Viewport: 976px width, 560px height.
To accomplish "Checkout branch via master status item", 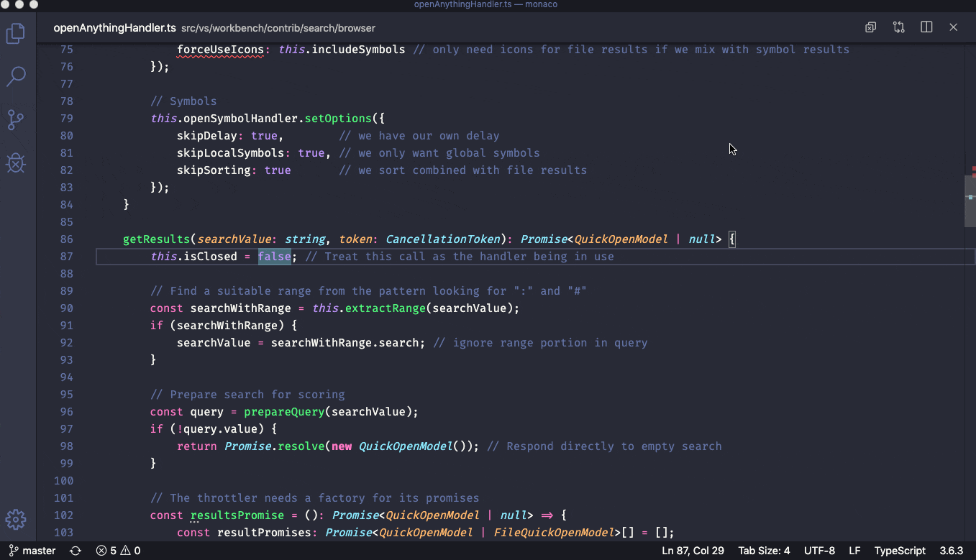I will [x=32, y=550].
